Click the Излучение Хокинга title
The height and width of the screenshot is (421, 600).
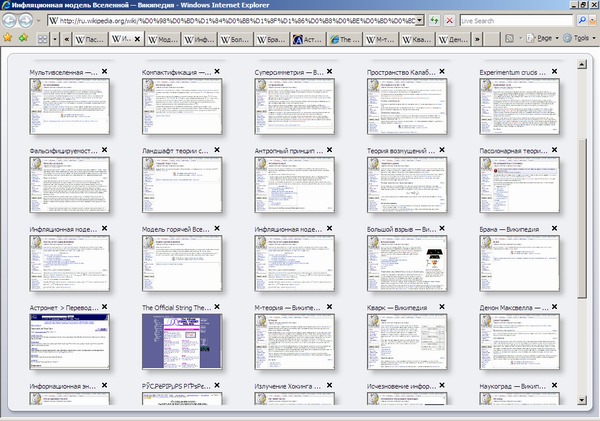(287, 386)
